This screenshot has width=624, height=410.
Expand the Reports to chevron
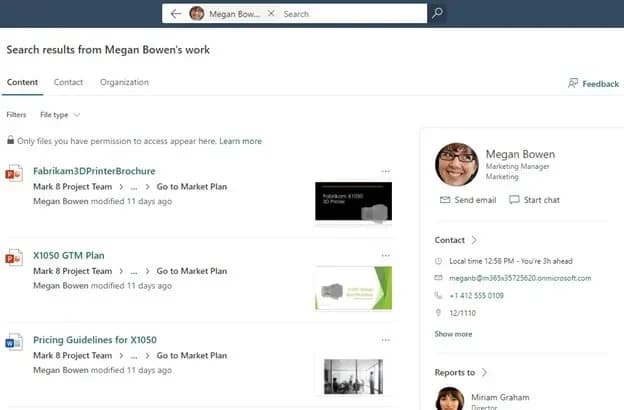pyautogui.click(x=484, y=372)
